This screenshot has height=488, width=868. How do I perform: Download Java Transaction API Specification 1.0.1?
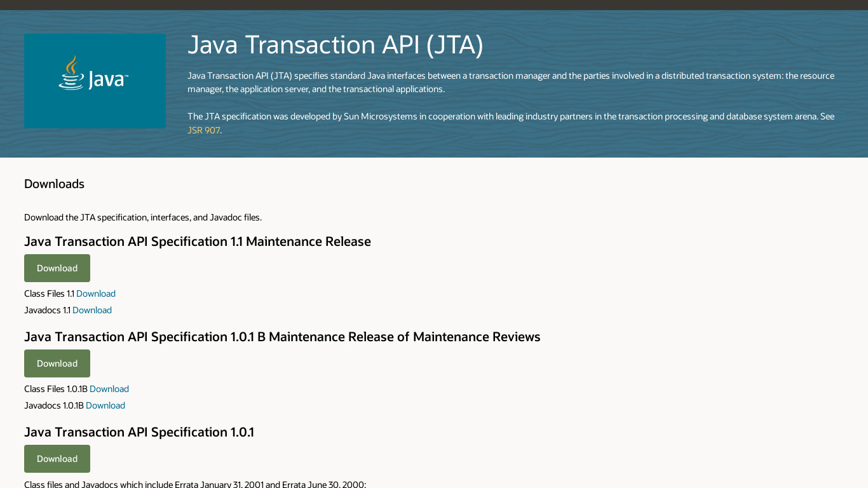pyautogui.click(x=57, y=459)
